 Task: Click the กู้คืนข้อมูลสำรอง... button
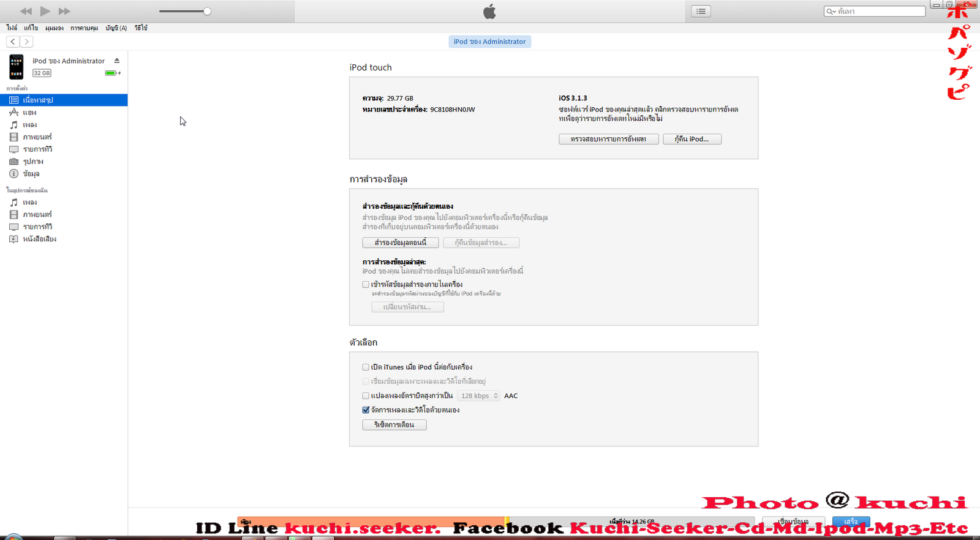(x=481, y=242)
